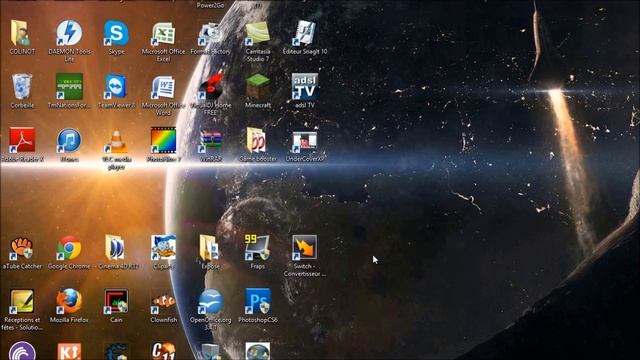Launch iTunes from the desktop
Viewport: 640px width, 360px height.
pos(69,140)
